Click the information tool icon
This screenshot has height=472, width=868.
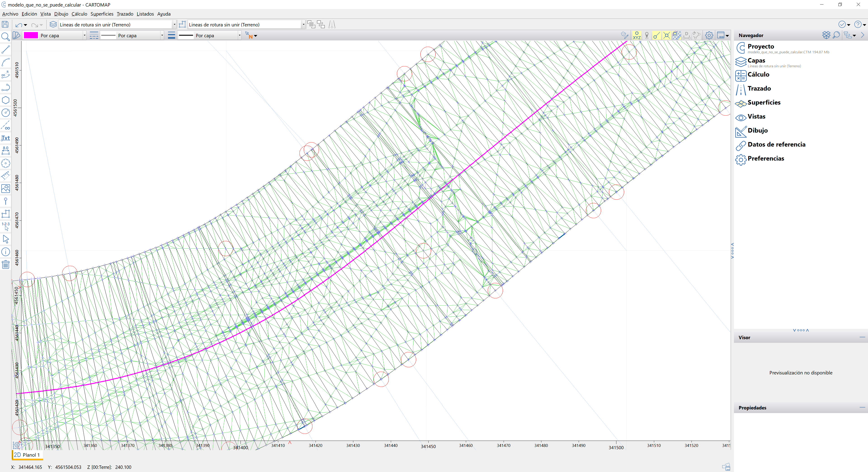pyautogui.click(x=5, y=252)
